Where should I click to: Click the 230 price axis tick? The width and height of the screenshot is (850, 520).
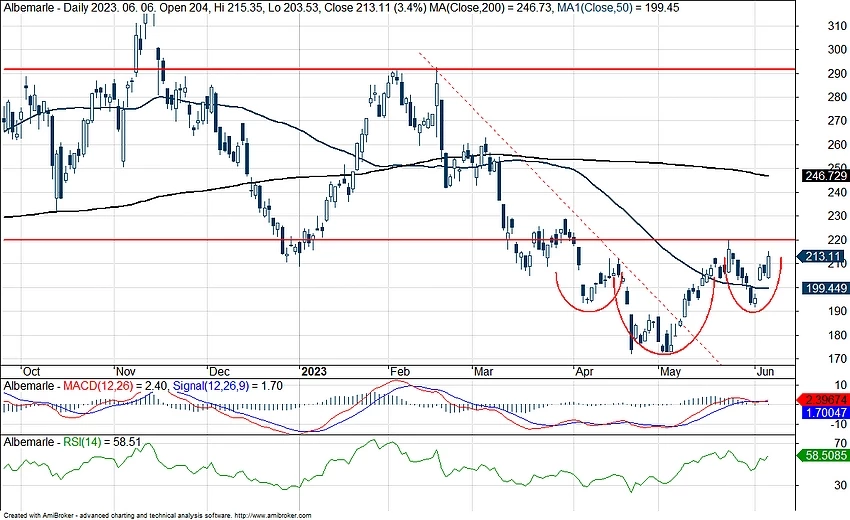click(837, 216)
